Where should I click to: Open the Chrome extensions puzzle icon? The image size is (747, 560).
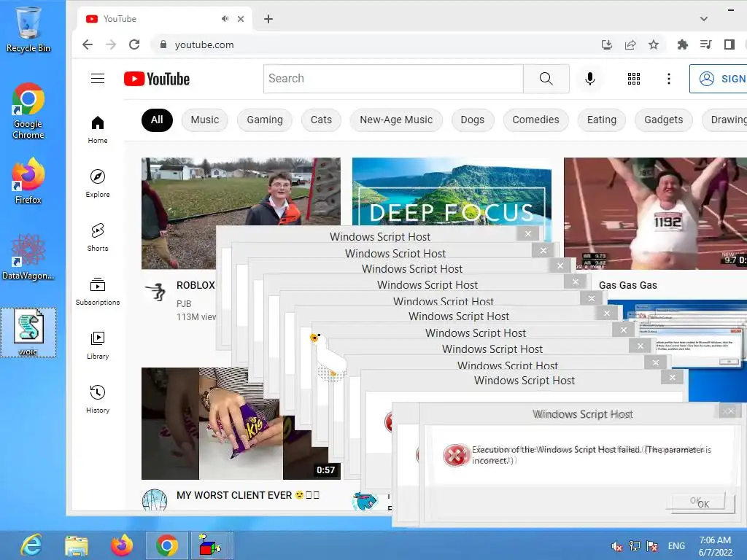[x=682, y=44]
